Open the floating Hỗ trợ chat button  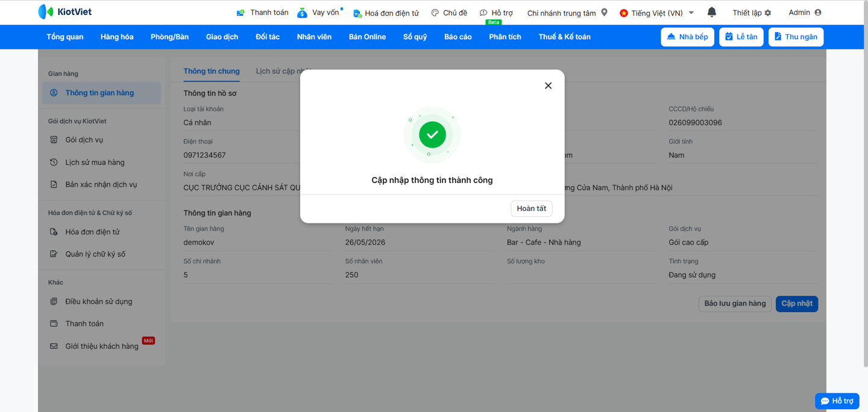point(837,401)
